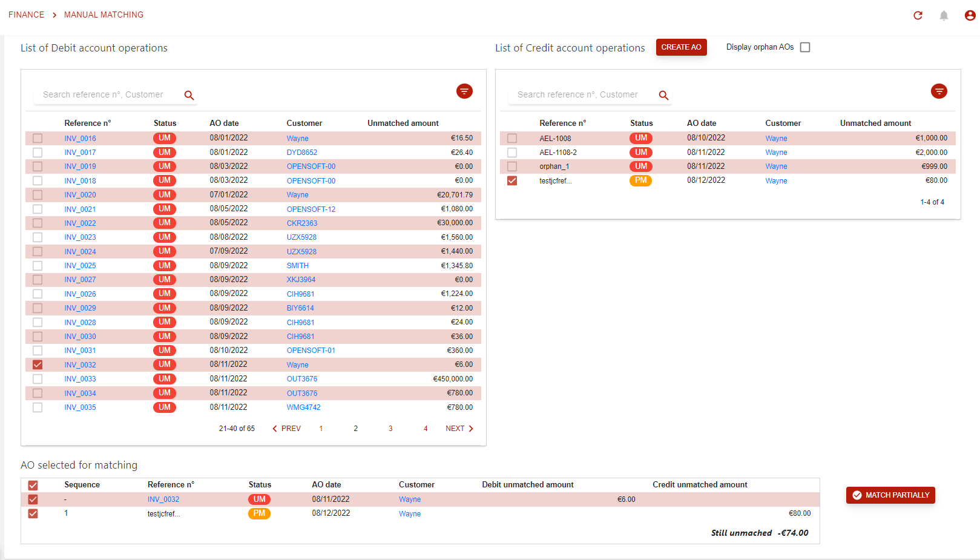Open the notifications bell
Image resolution: width=980 pixels, height=560 pixels.
(944, 16)
